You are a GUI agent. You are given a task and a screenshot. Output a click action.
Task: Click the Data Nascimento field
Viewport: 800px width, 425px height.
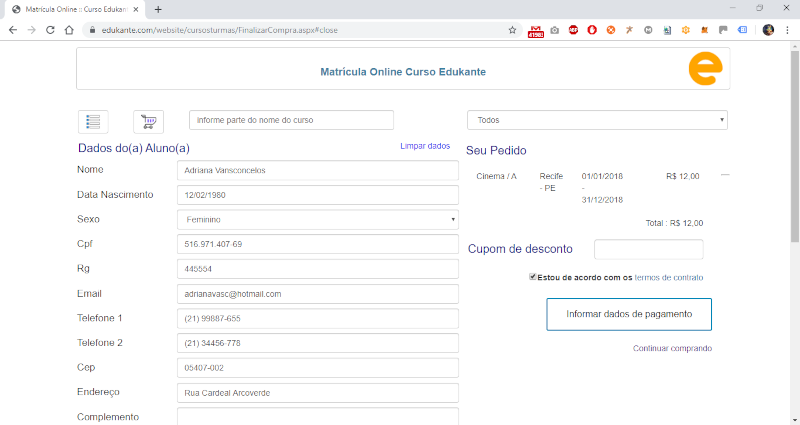coord(318,195)
